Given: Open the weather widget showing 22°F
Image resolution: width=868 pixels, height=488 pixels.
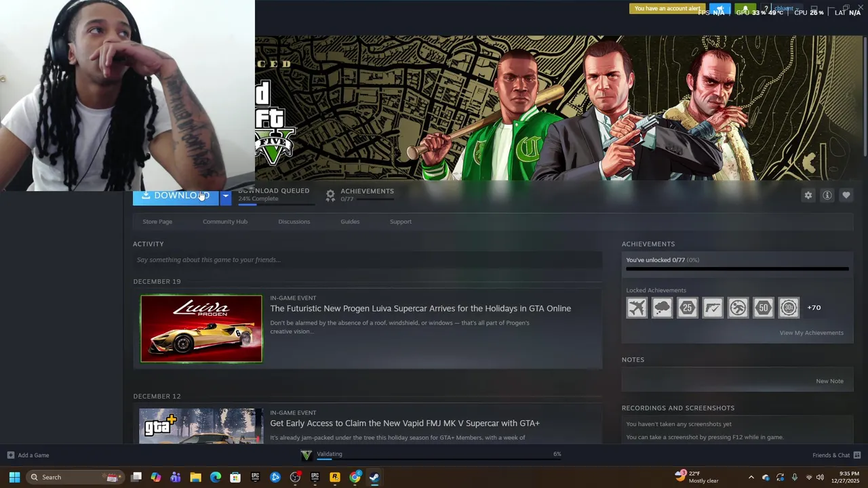Looking at the screenshot, I should click(696, 477).
